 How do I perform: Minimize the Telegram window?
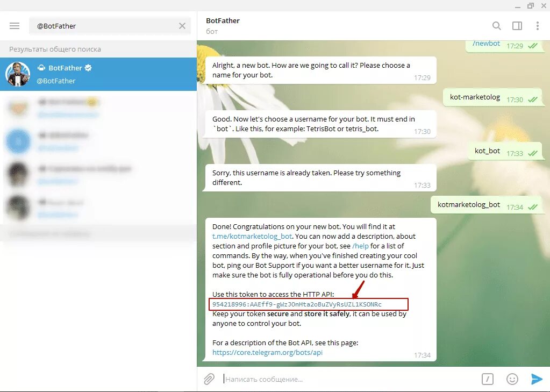(518, 6)
